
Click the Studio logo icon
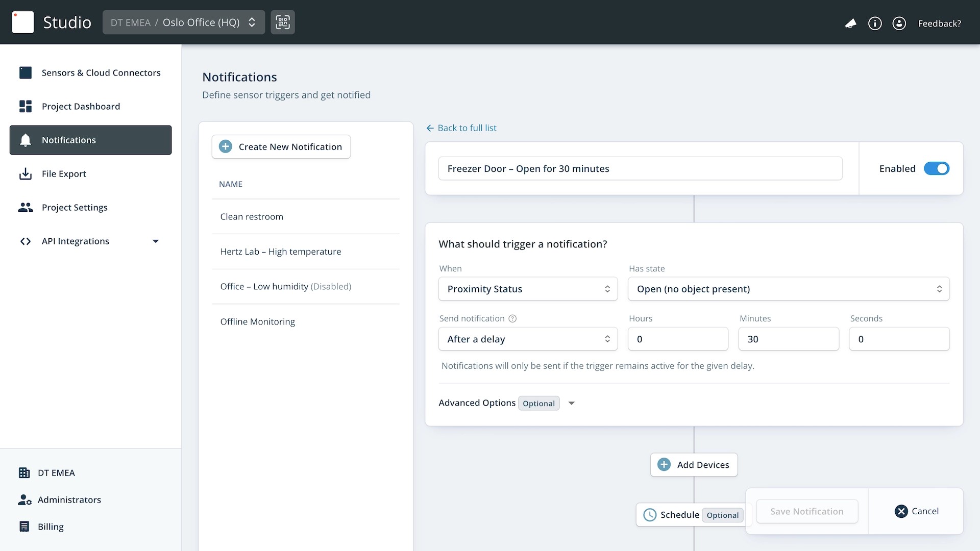(x=23, y=22)
